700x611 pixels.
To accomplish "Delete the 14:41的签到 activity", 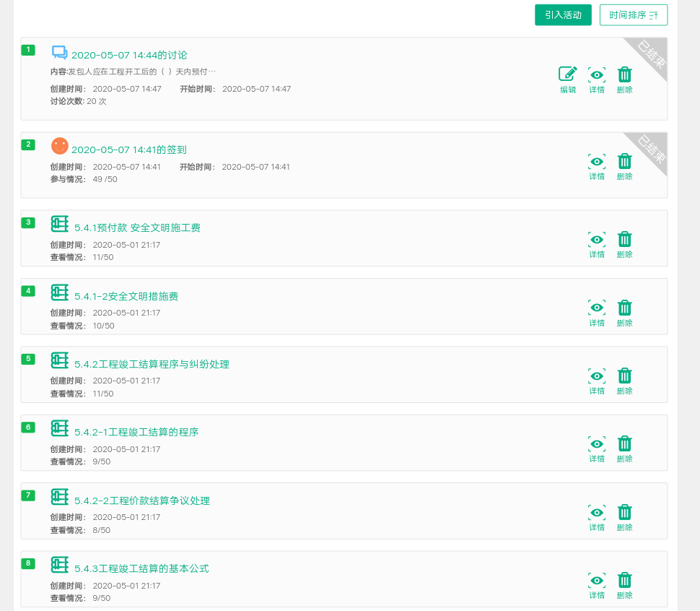I will (x=624, y=167).
